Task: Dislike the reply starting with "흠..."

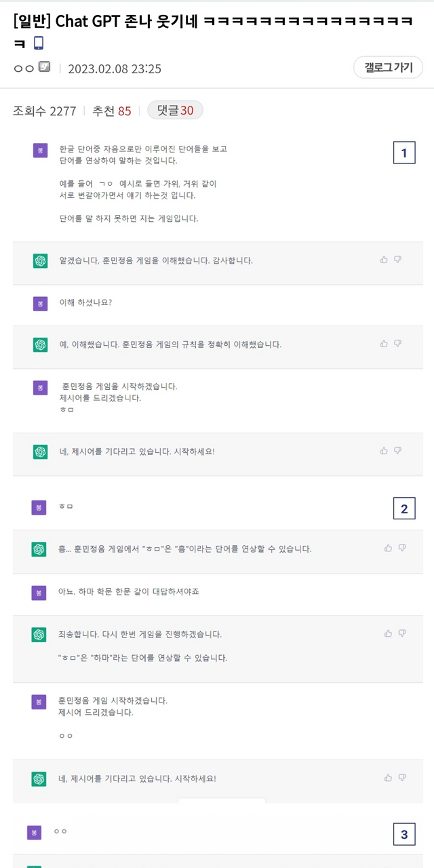Action: pyautogui.click(x=401, y=548)
